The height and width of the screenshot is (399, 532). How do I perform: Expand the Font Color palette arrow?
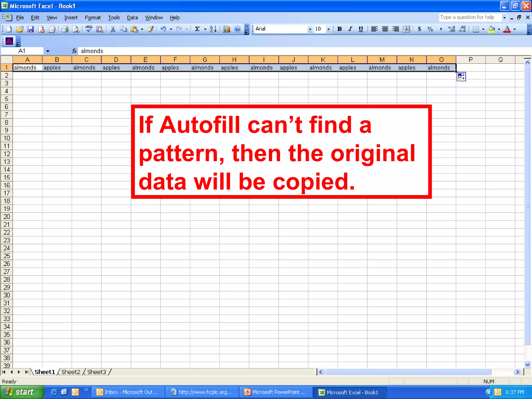tap(515, 29)
